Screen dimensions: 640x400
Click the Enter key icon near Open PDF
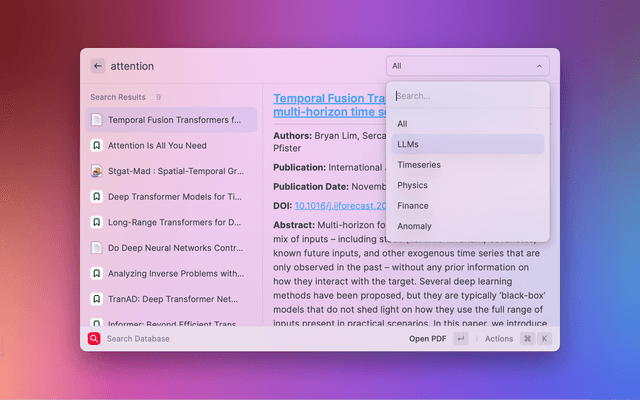[460, 339]
